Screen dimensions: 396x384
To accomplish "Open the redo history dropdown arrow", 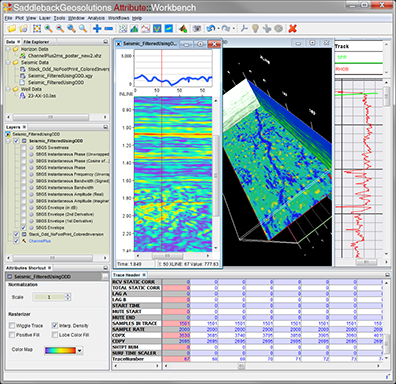I will [x=233, y=29].
